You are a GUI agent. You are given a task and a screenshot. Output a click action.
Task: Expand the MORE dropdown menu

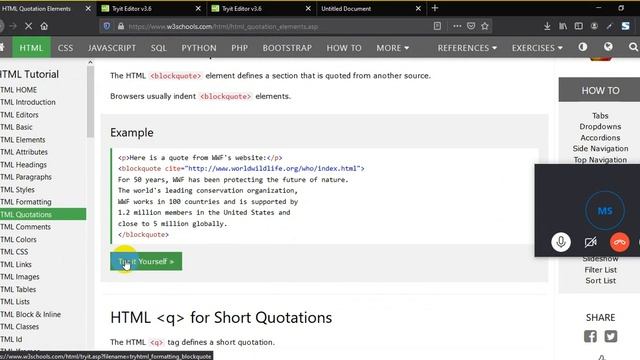coord(393,48)
